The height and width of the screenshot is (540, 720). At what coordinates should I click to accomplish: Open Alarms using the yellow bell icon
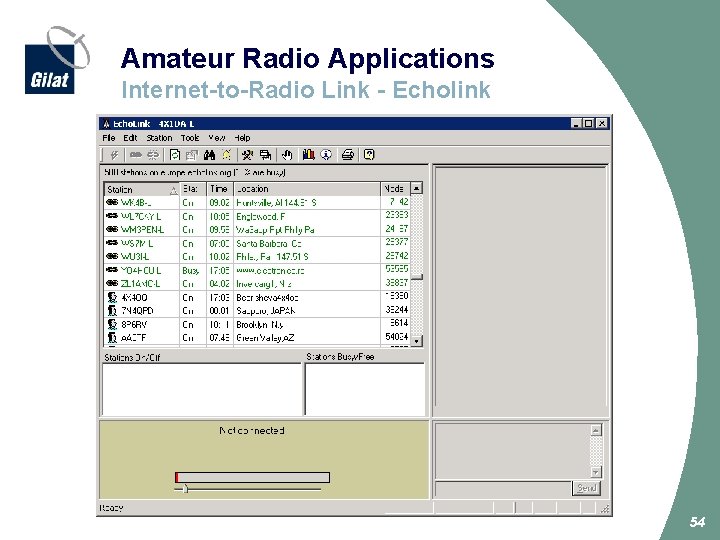click(226, 155)
